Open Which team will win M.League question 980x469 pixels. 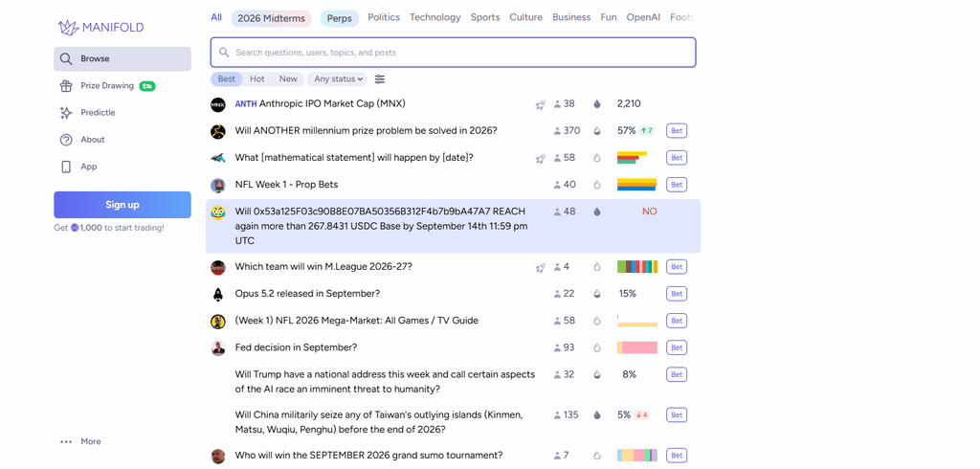coord(323,266)
